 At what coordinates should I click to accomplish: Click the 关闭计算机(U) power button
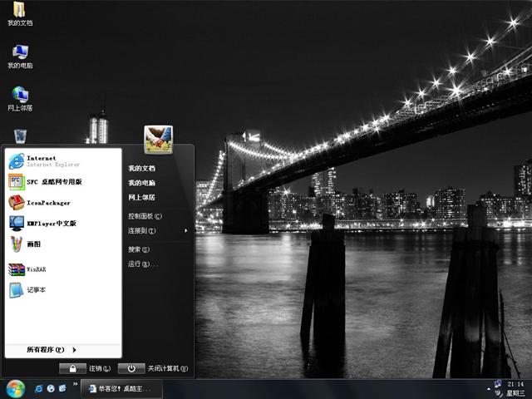point(131,368)
